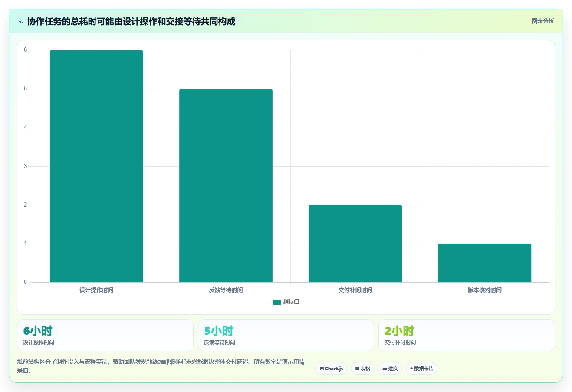This screenshot has height=392, width=572.
Task: Click the 交付补问时间 axis label
Action: pos(355,290)
